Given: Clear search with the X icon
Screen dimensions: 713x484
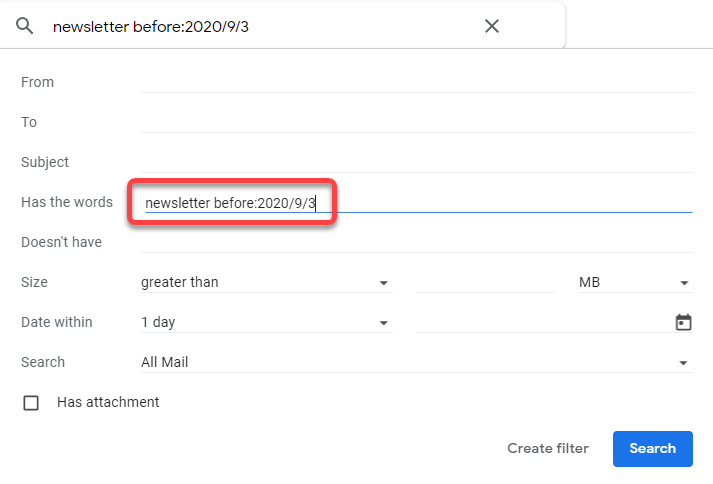Looking at the screenshot, I should pyautogui.click(x=492, y=26).
